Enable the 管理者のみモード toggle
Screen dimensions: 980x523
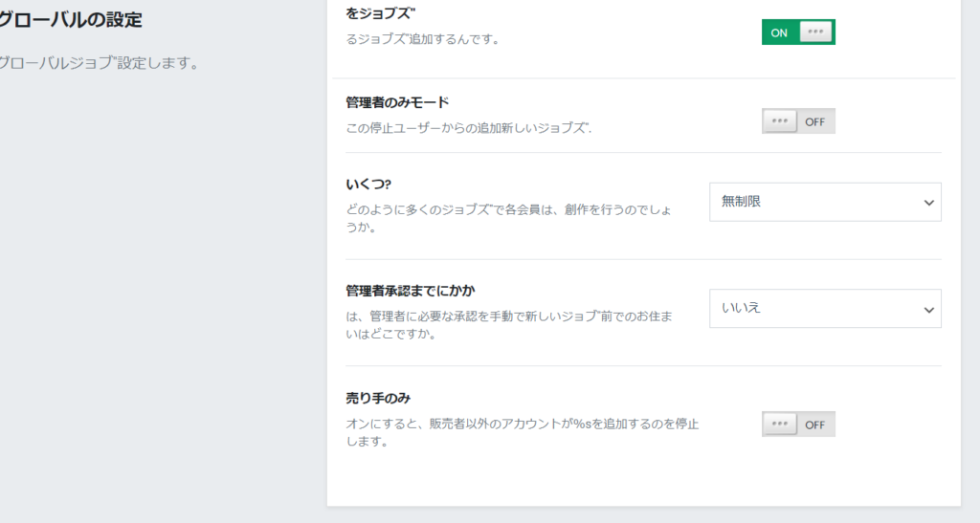798,121
